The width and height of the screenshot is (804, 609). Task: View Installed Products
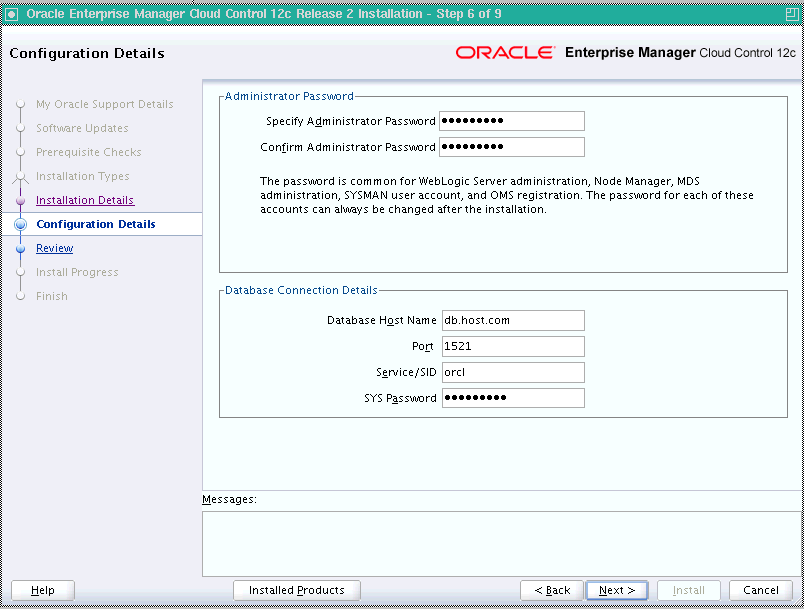pyautogui.click(x=296, y=590)
